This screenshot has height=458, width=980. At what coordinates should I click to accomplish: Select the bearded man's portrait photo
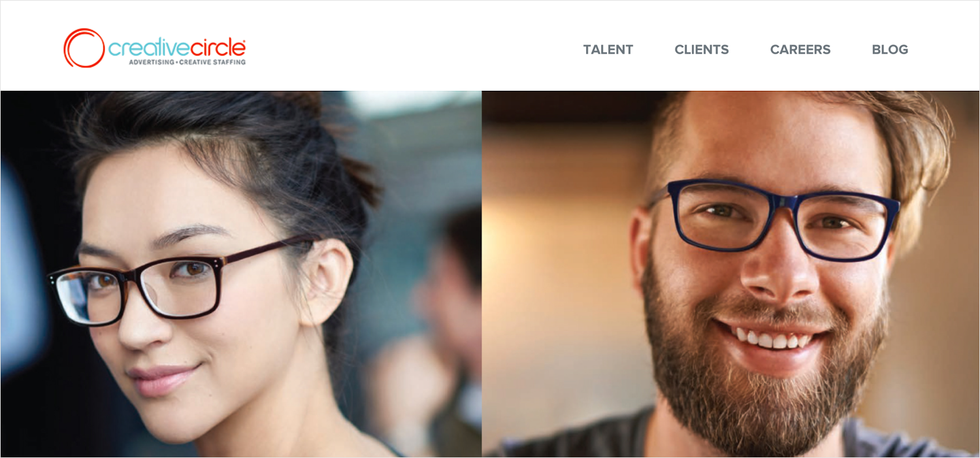730,274
